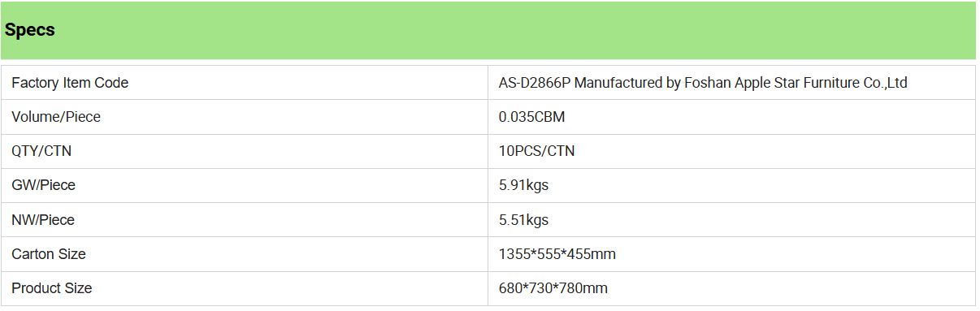
Task: Click the 10PCS/CTN quantity value
Action: pyautogui.click(x=536, y=151)
